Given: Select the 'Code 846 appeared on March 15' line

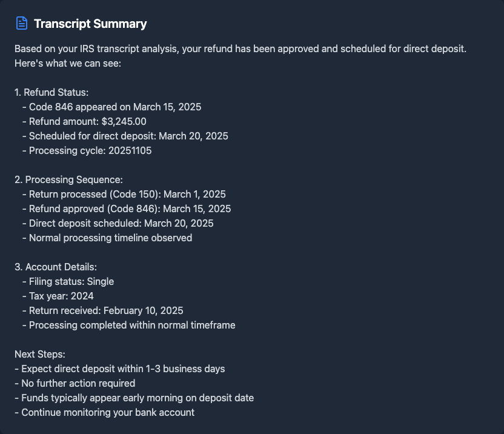Looking at the screenshot, I should pyautogui.click(x=115, y=107).
